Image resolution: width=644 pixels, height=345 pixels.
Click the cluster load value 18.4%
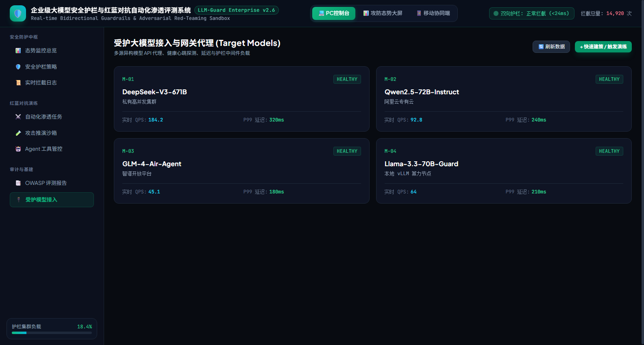pos(85,327)
